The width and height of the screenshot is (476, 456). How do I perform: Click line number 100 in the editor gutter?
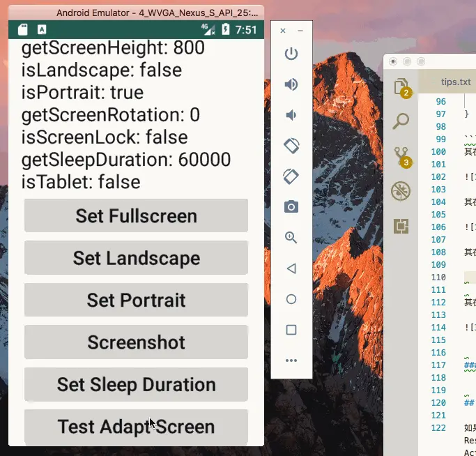click(x=438, y=151)
